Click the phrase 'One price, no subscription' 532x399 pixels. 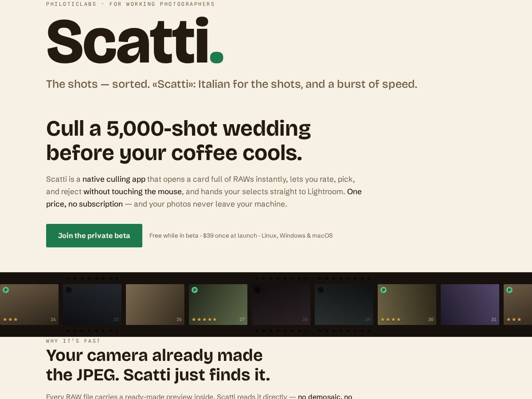pyautogui.click(x=204, y=198)
